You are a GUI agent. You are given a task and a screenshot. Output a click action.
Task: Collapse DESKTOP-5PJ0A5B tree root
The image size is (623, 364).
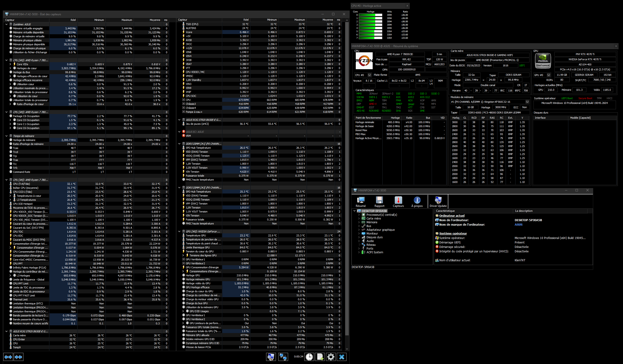[355, 211]
